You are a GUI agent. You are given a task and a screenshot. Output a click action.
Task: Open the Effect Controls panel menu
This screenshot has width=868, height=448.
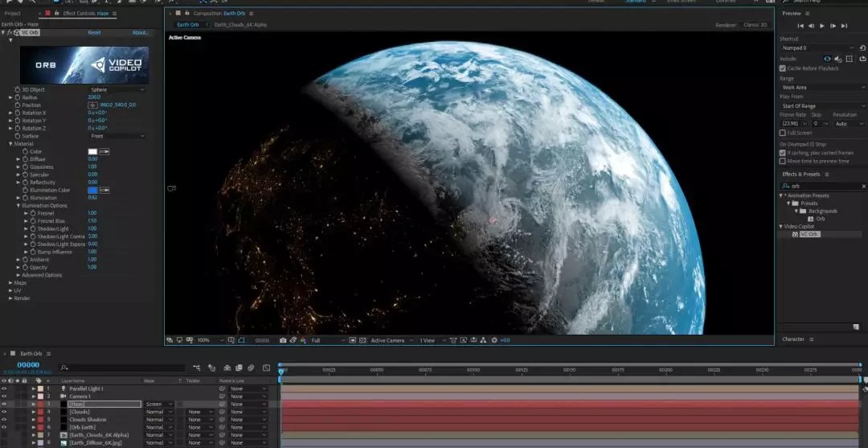[x=115, y=14]
